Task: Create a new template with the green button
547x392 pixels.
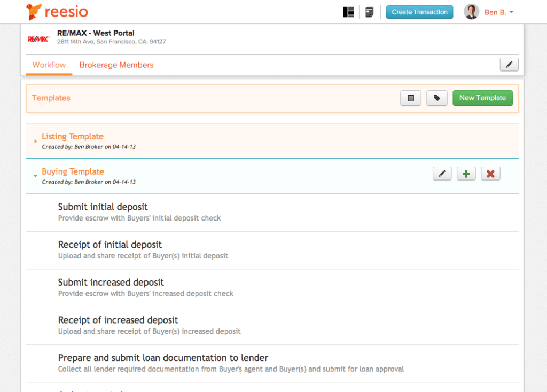Action: (482, 98)
